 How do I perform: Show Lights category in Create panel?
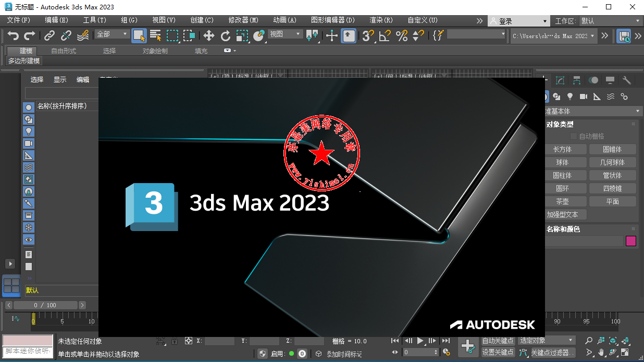(570, 96)
